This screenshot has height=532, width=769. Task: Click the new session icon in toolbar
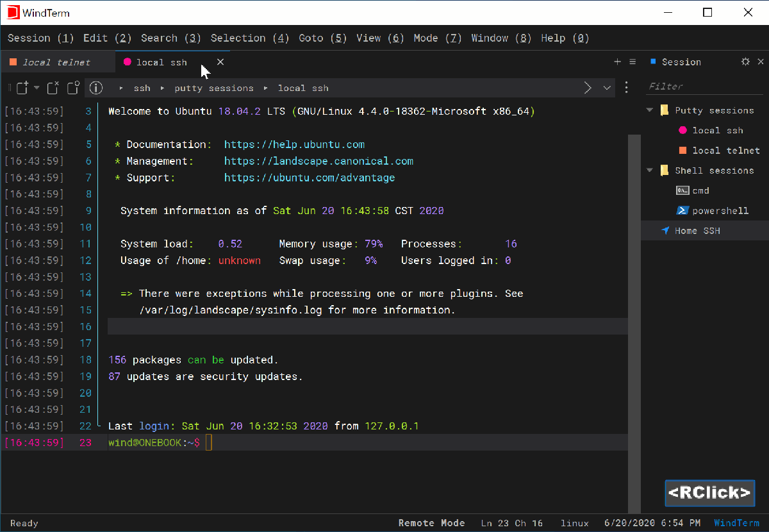pos(22,88)
